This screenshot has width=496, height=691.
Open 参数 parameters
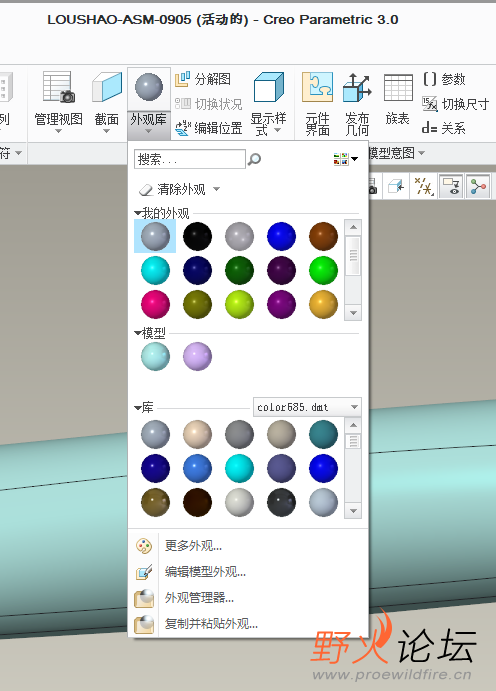coord(444,79)
